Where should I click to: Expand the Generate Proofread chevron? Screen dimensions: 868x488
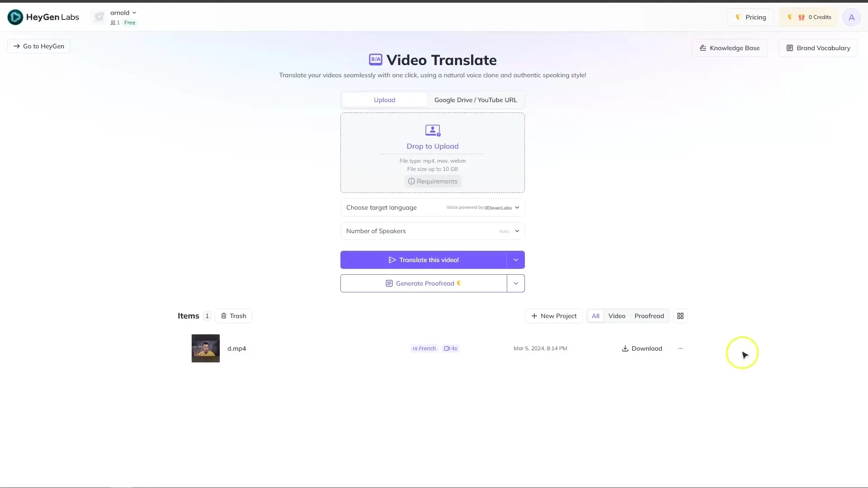(515, 283)
